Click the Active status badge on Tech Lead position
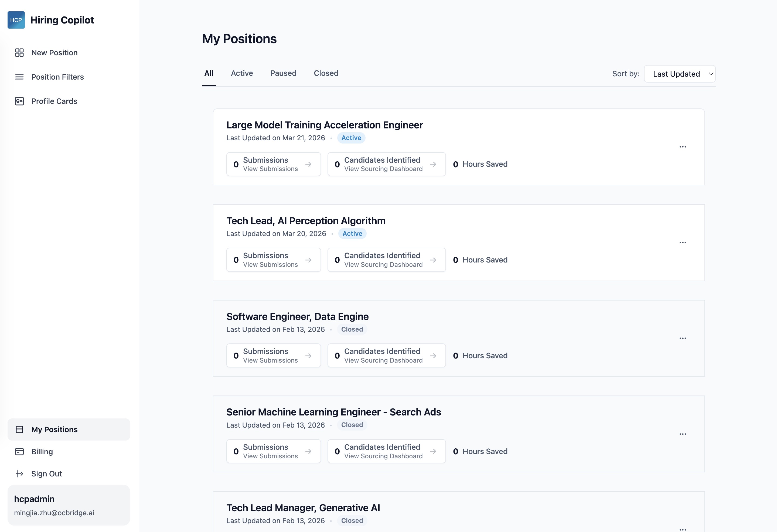This screenshot has width=777, height=532. [352, 233]
